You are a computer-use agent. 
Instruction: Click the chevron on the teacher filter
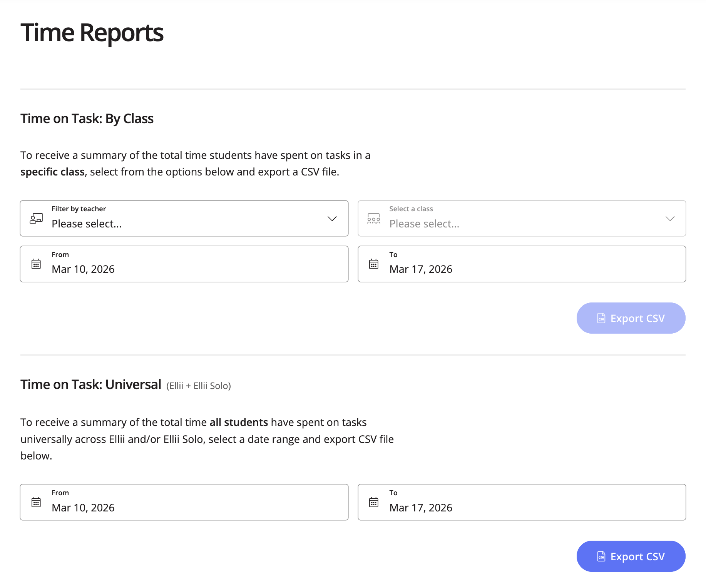331,219
